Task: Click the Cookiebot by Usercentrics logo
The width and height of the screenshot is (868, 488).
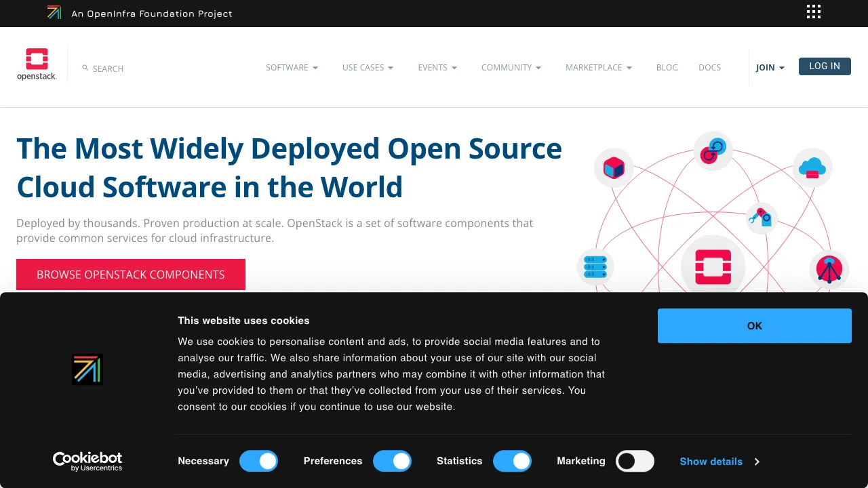Action: pyautogui.click(x=87, y=462)
